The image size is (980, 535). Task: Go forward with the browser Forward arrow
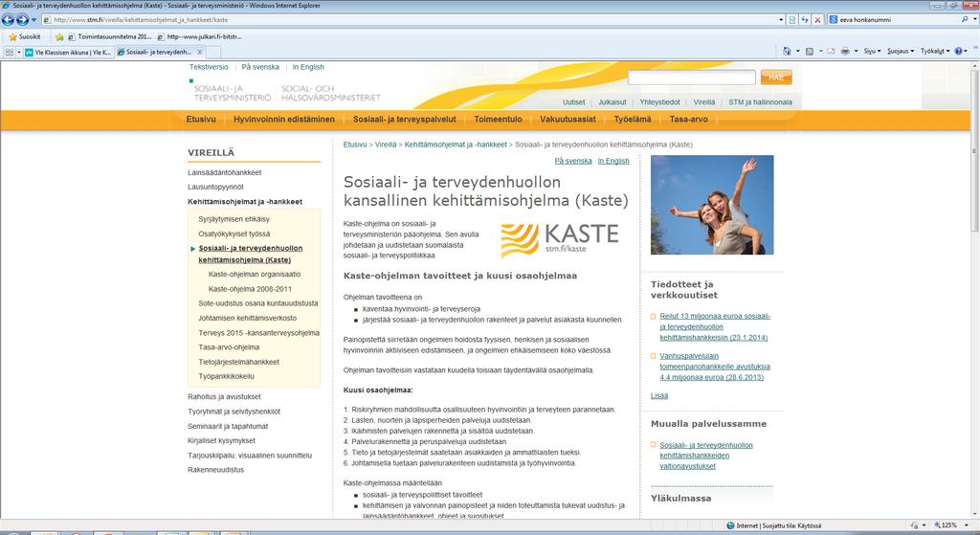click(x=23, y=20)
